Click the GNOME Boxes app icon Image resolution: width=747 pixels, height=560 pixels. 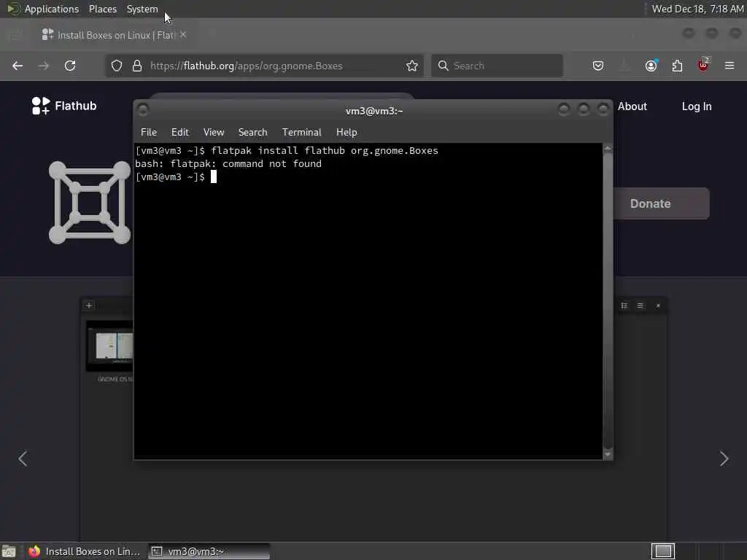pos(90,203)
